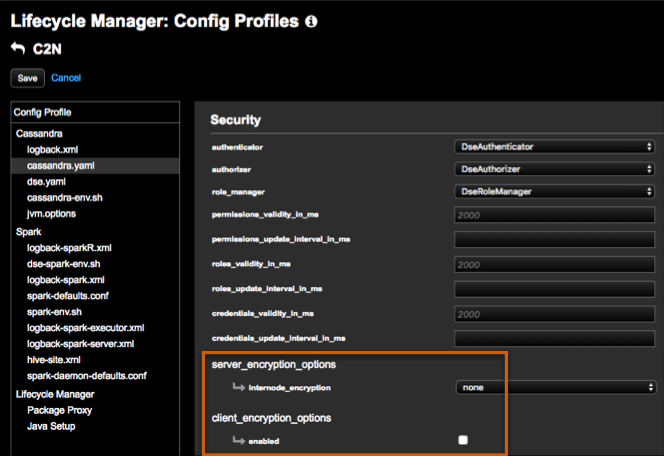Open the authenticator dropdown
Image resolution: width=664 pixels, height=456 pixels.
(554, 147)
